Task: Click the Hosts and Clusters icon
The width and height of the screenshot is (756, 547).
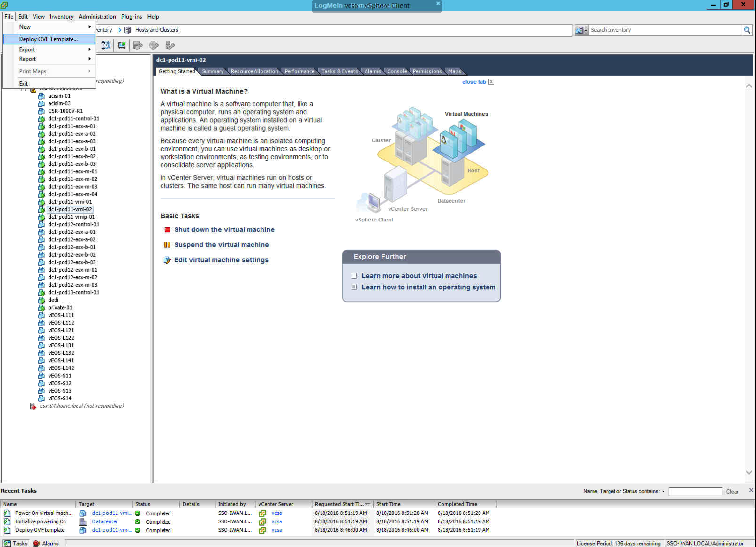Action: click(127, 30)
